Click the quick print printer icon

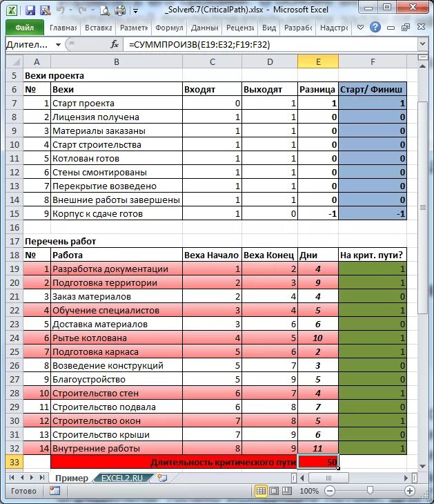(x=121, y=10)
